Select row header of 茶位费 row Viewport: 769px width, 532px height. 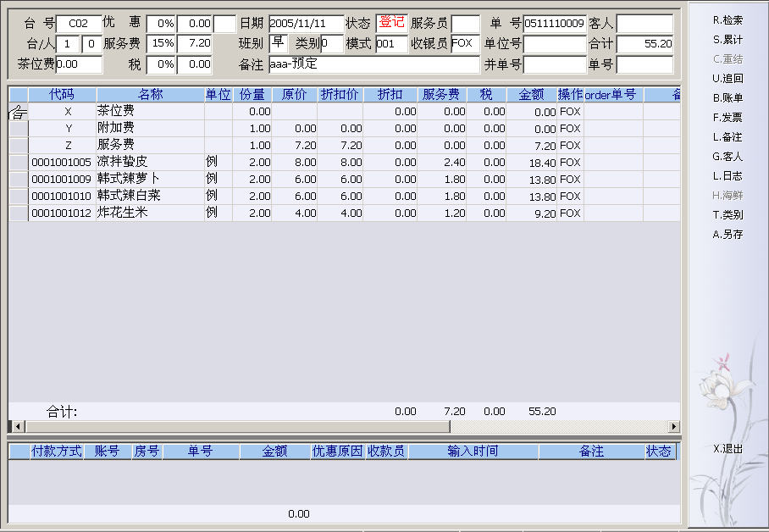[19, 112]
